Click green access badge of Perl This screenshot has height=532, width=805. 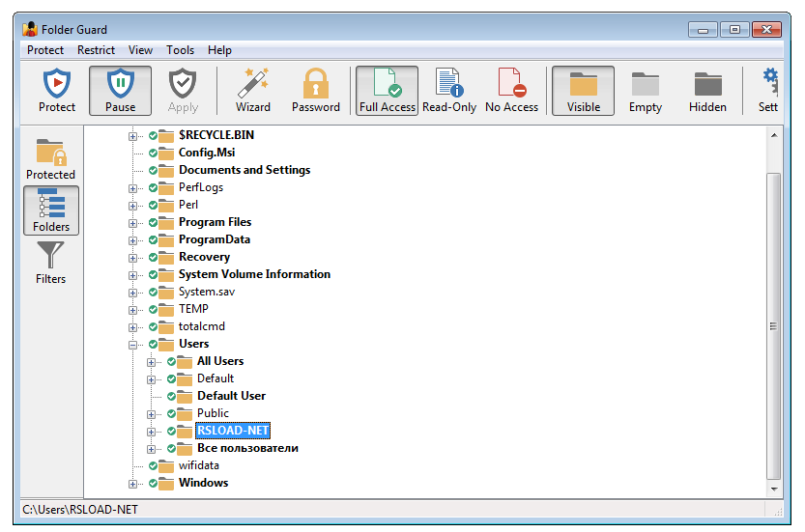(153, 206)
